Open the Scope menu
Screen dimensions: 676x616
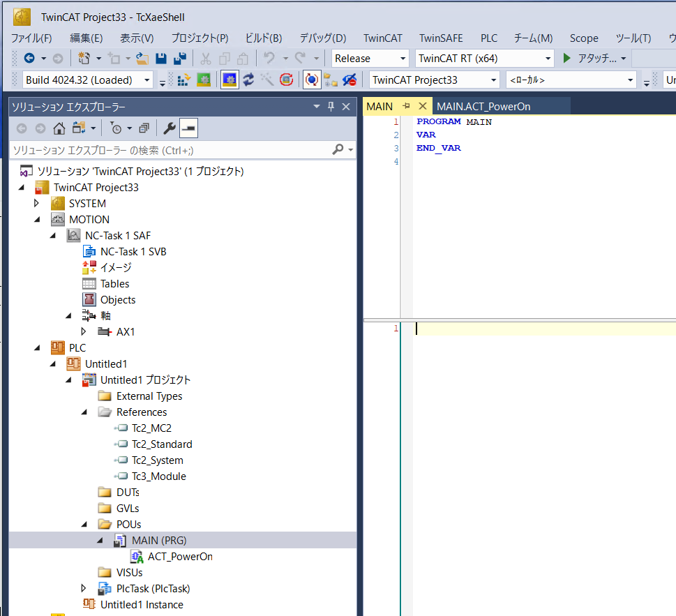point(584,38)
